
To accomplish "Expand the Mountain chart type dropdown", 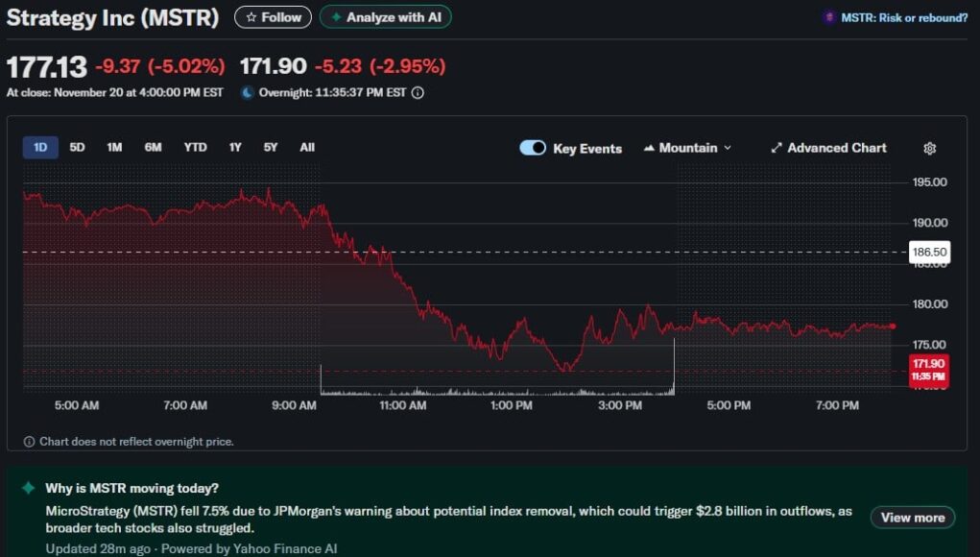I will [x=687, y=148].
